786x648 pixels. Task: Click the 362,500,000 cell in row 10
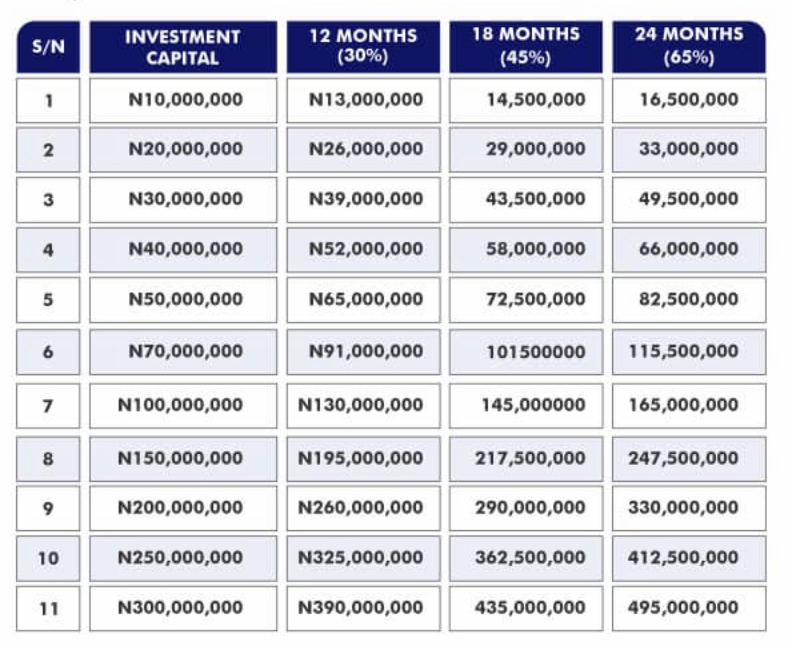526,558
